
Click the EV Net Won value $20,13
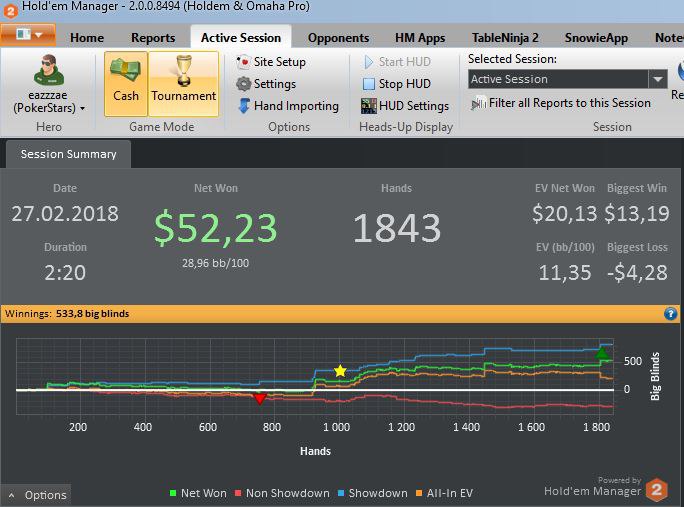[564, 214]
